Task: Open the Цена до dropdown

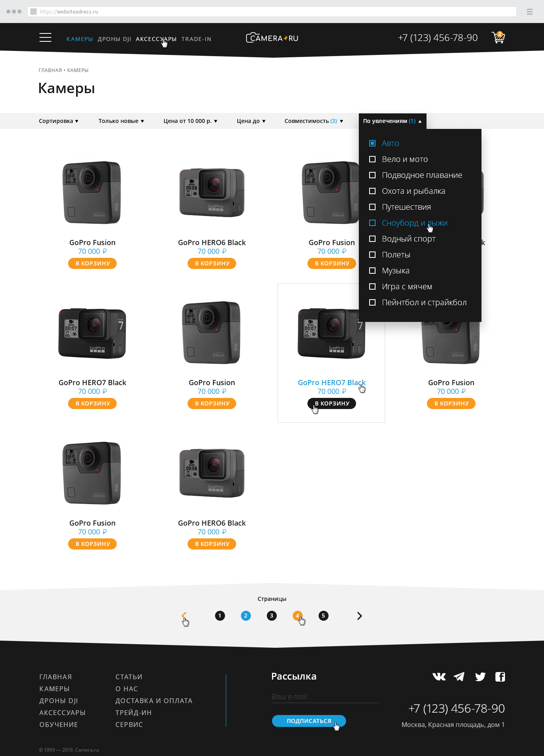Action: click(251, 121)
